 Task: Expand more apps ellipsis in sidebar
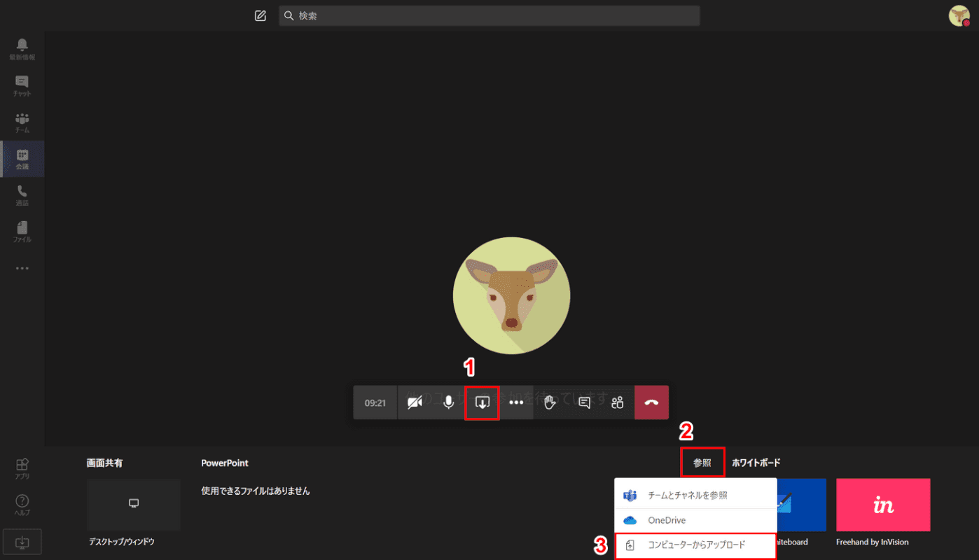22,268
